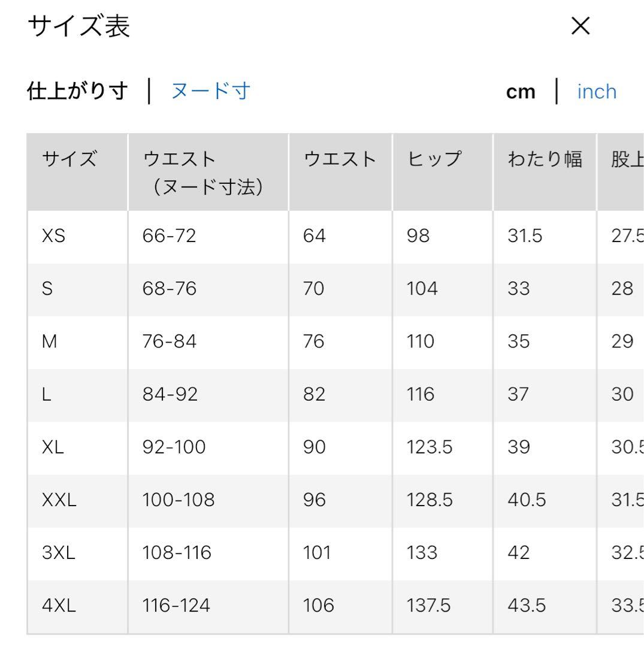Close the サイズ表 size chart modal
The height and width of the screenshot is (647, 644).
click(579, 26)
